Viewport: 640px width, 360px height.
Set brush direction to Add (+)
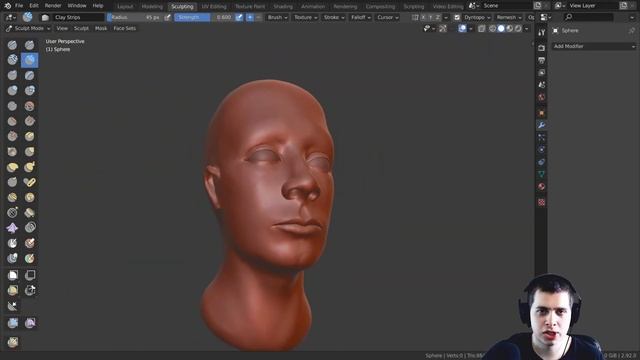pyautogui.click(x=250, y=17)
